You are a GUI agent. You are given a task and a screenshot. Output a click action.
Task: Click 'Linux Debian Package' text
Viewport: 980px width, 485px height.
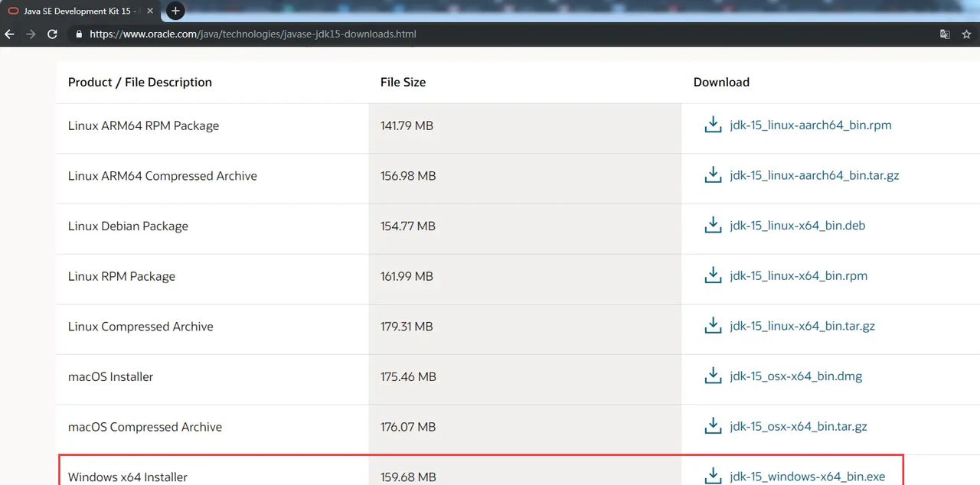[128, 226]
